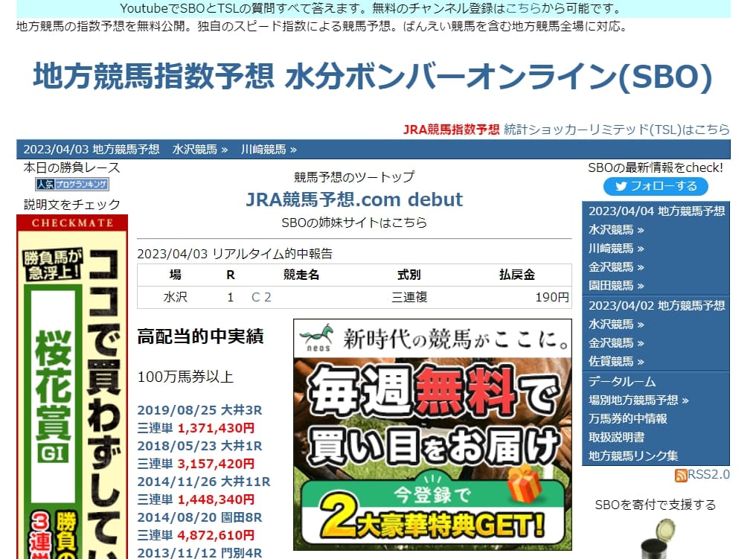Viewport: 756px width, 559px height.
Task: Open JRA競馬予想.com debut link
Action: 354,199
